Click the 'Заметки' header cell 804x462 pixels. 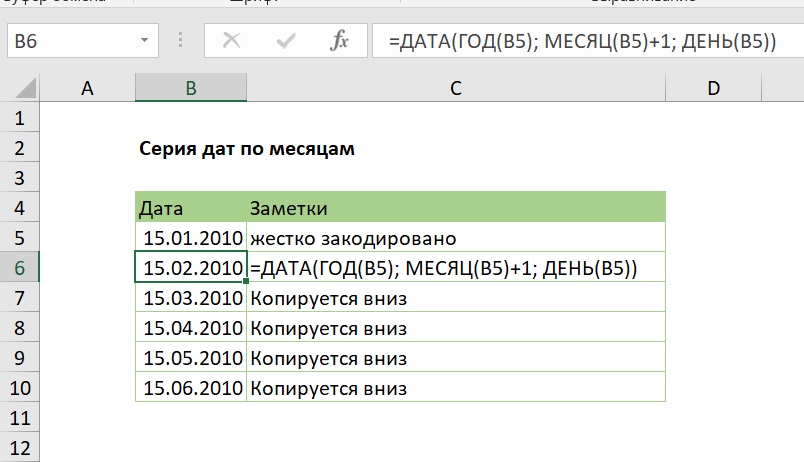click(x=456, y=208)
